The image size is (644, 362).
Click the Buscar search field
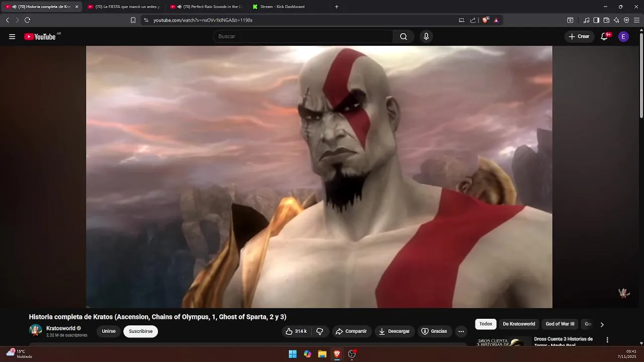303,37
